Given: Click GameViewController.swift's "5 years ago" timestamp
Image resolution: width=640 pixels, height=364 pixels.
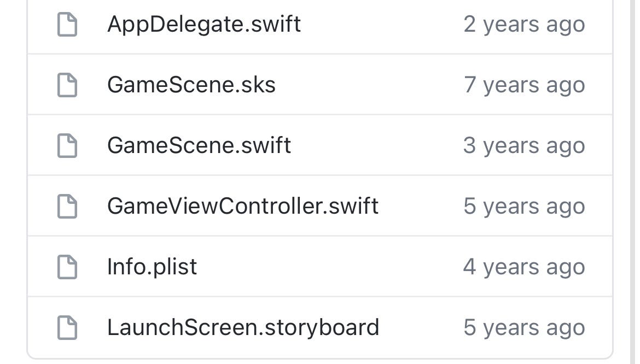Looking at the screenshot, I should (x=524, y=207).
